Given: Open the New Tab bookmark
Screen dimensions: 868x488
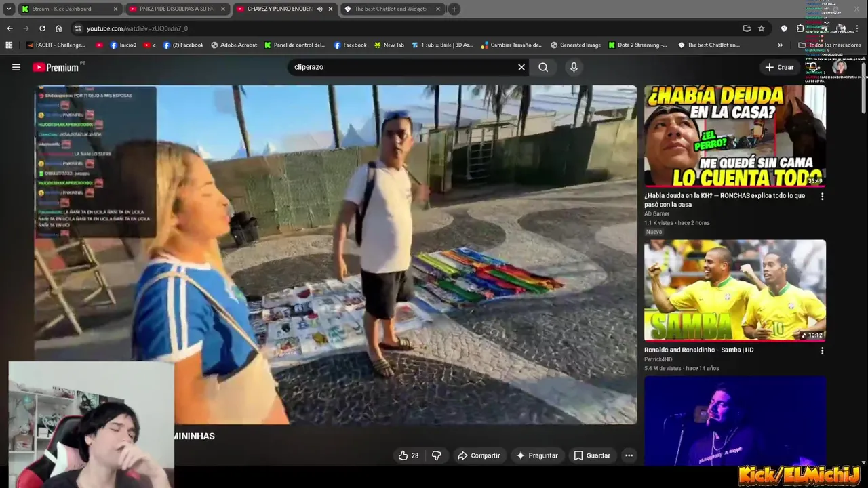Looking at the screenshot, I should (389, 45).
